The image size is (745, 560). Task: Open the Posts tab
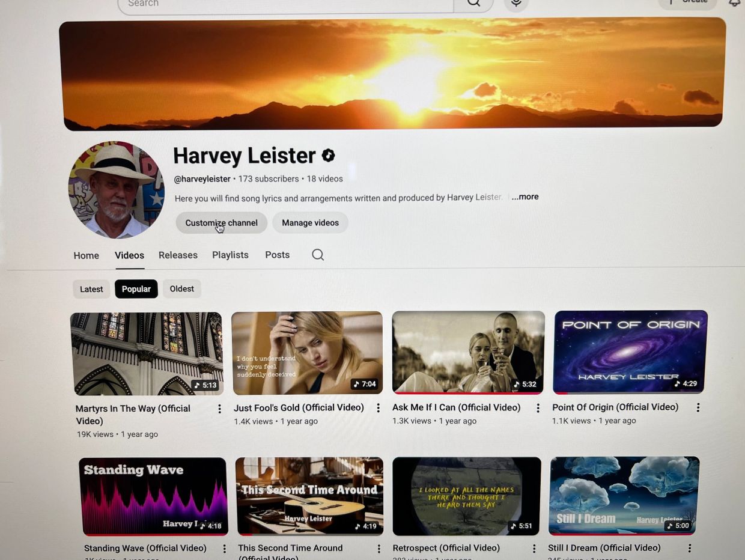pyautogui.click(x=277, y=255)
